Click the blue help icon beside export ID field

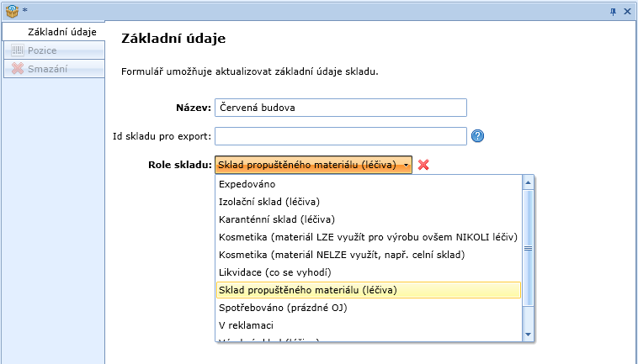[x=477, y=136]
